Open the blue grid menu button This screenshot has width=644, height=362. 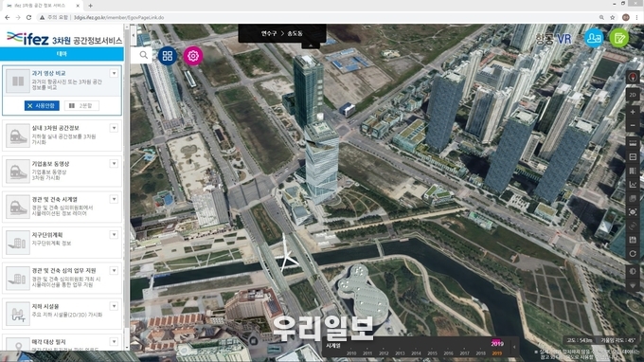click(168, 56)
